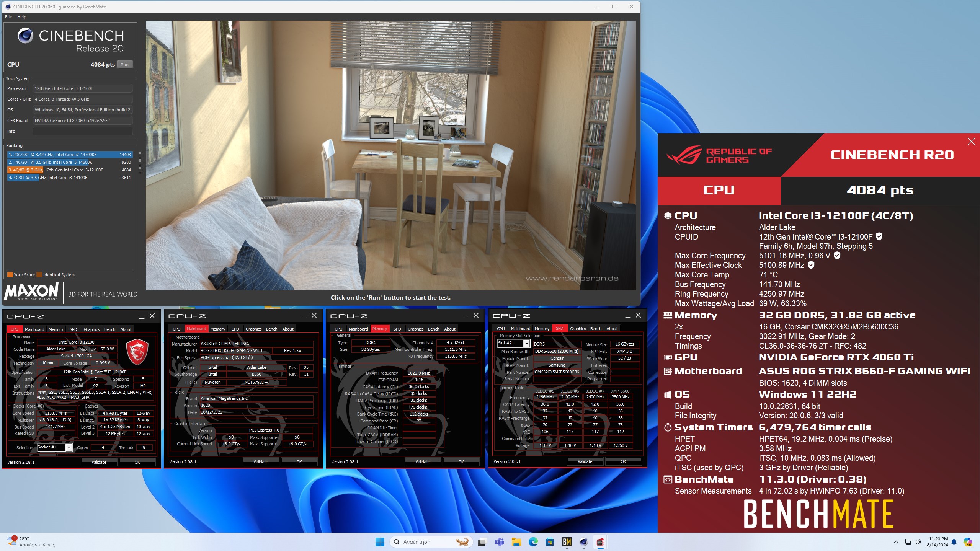Click the CPU chip icon in BenchMate panel
The height and width of the screenshot is (551, 980).
(668, 216)
